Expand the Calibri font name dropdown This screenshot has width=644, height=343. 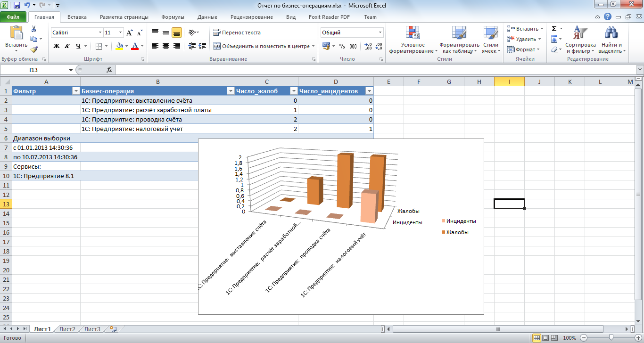(x=100, y=33)
